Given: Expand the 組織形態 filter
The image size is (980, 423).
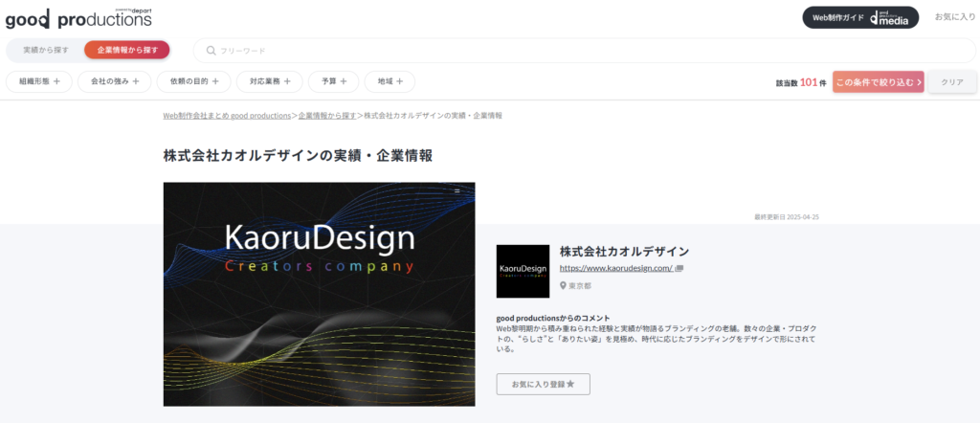Looking at the screenshot, I should [39, 81].
